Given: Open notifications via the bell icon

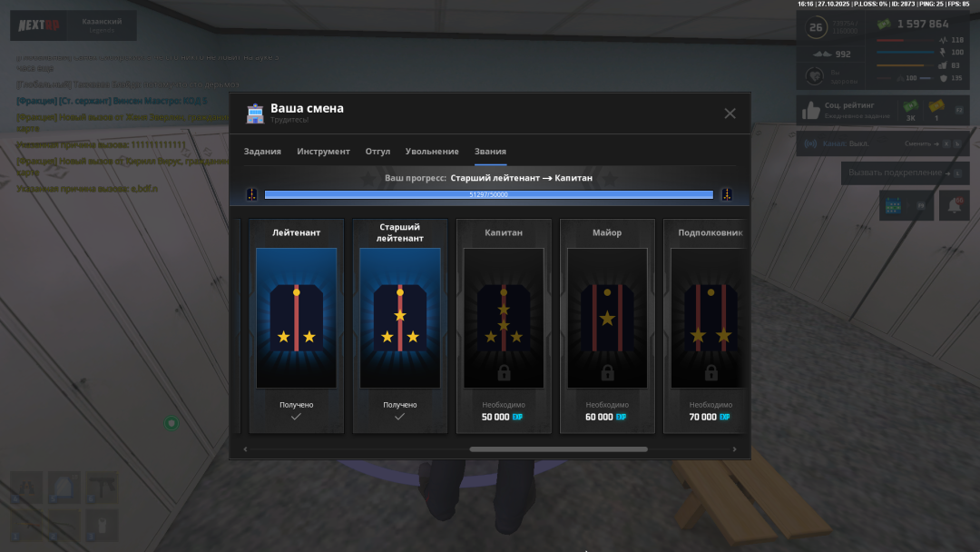Looking at the screenshot, I should pyautogui.click(x=953, y=206).
